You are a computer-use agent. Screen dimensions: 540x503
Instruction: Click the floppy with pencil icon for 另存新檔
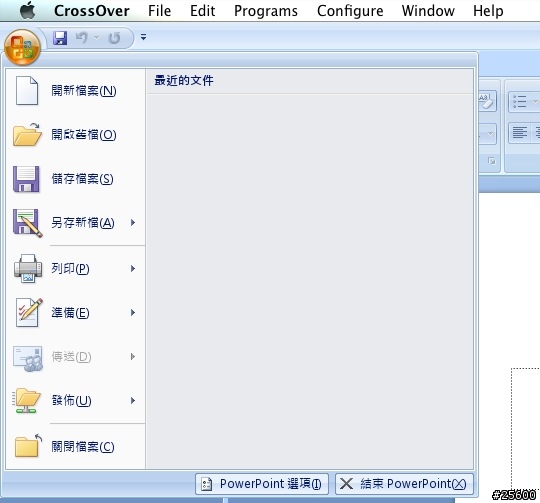click(28, 223)
